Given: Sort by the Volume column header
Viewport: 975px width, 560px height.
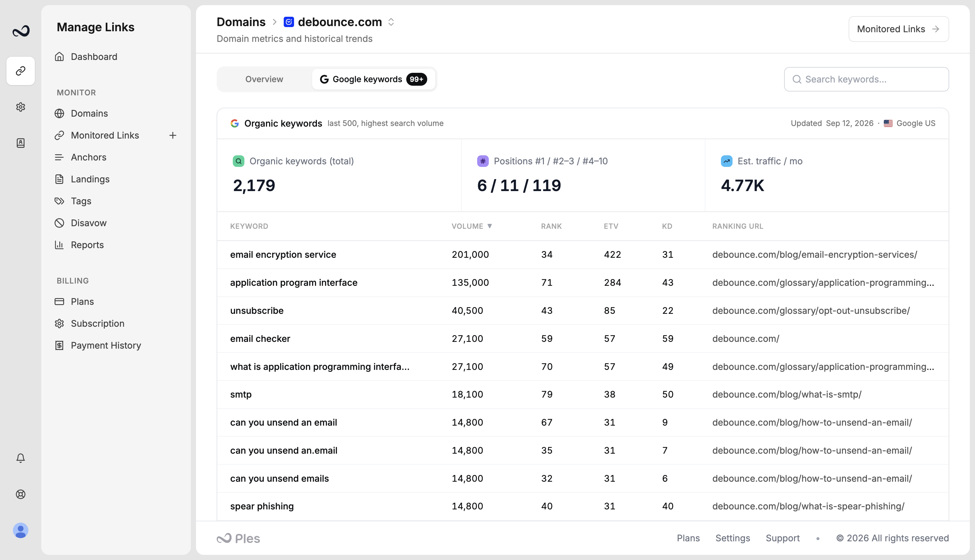Looking at the screenshot, I should click(x=472, y=226).
